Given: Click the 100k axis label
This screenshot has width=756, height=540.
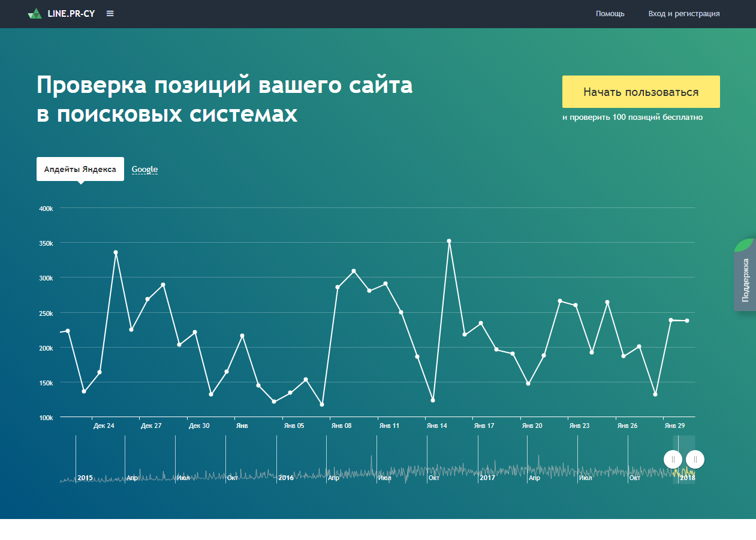Looking at the screenshot, I should (46, 418).
